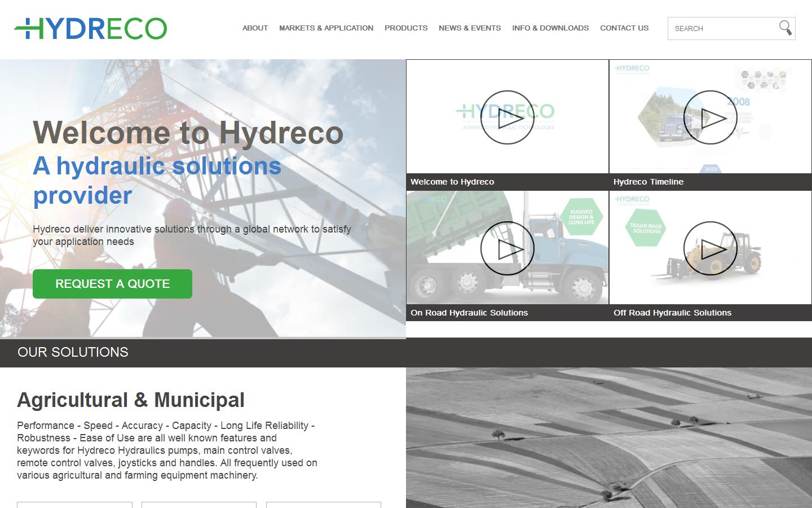This screenshot has width=812, height=508.
Task: Open the MARKETS & APPLICATION dropdown
Action: click(326, 28)
